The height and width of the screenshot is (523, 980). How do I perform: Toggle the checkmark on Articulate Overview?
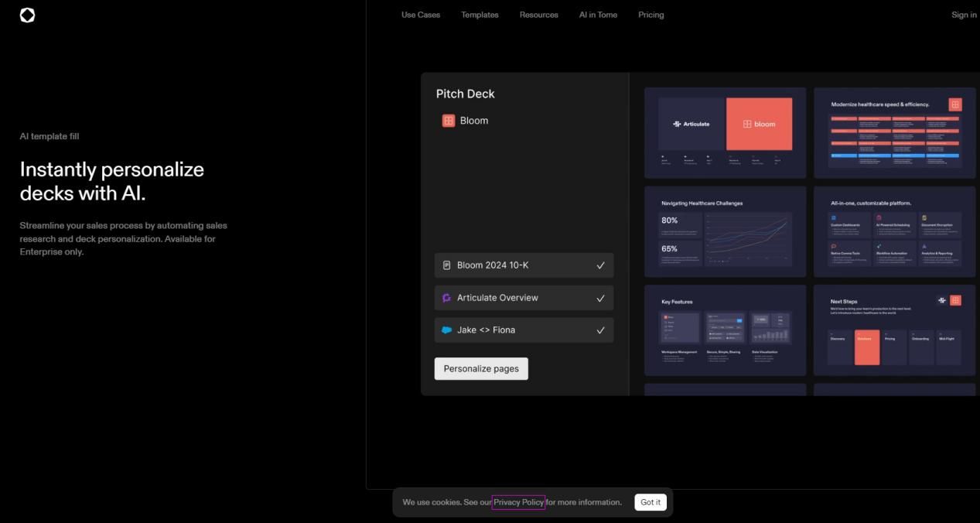[600, 298]
